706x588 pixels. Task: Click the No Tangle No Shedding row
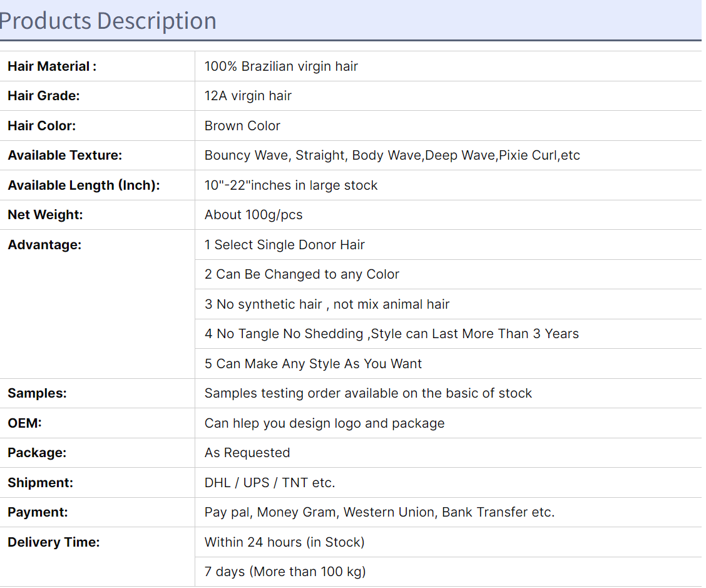tap(448, 334)
